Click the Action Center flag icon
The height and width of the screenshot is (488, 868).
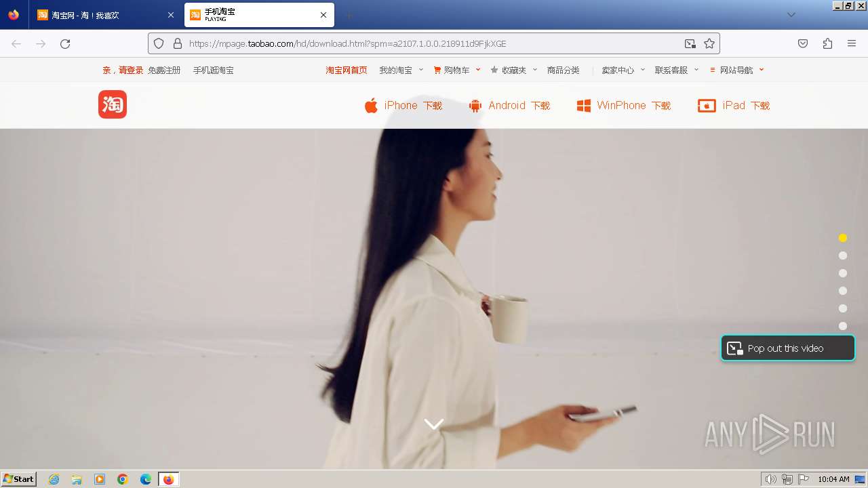pos(804,479)
